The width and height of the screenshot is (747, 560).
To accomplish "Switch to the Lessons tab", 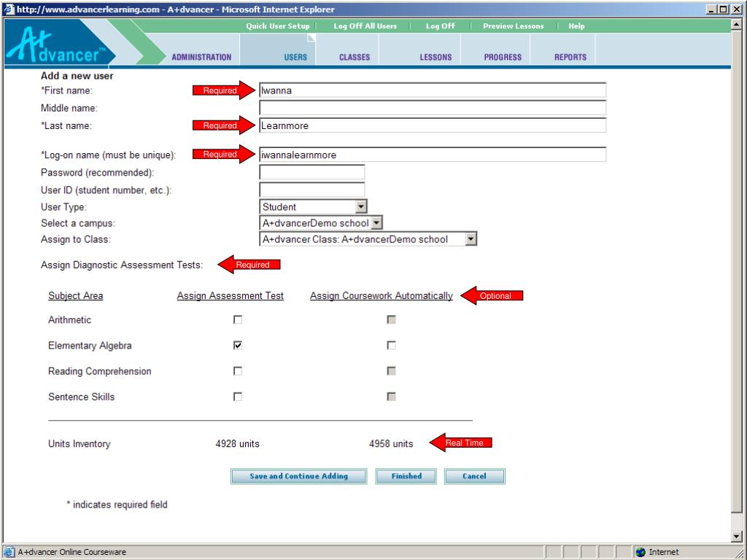I will (436, 57).
